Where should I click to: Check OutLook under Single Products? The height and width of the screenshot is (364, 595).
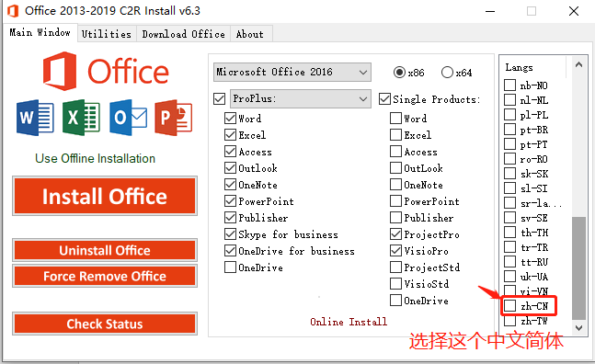[x=395, y=168]
